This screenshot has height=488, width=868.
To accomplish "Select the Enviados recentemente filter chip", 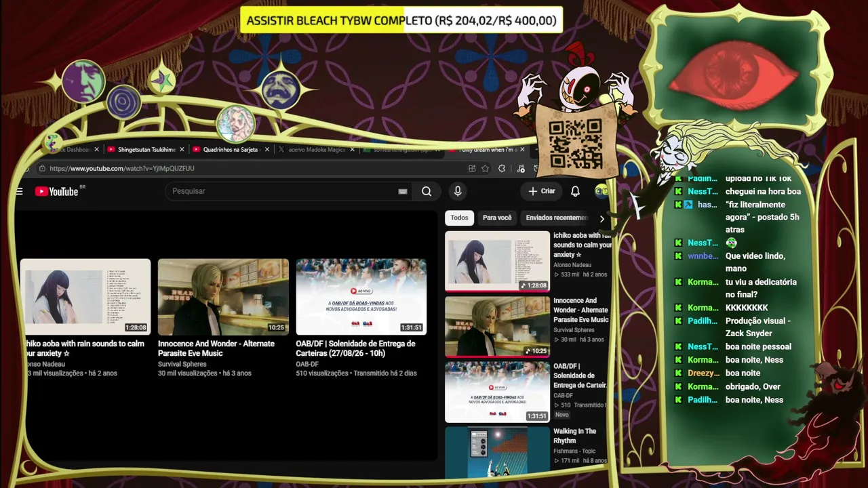I will tap(557, 218).
